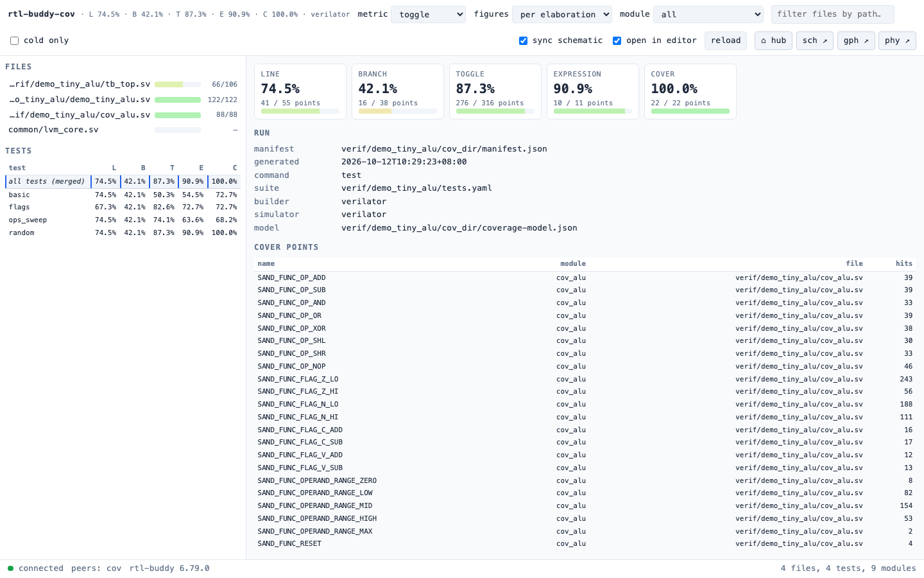Open the phy external view button

(897, 40)
